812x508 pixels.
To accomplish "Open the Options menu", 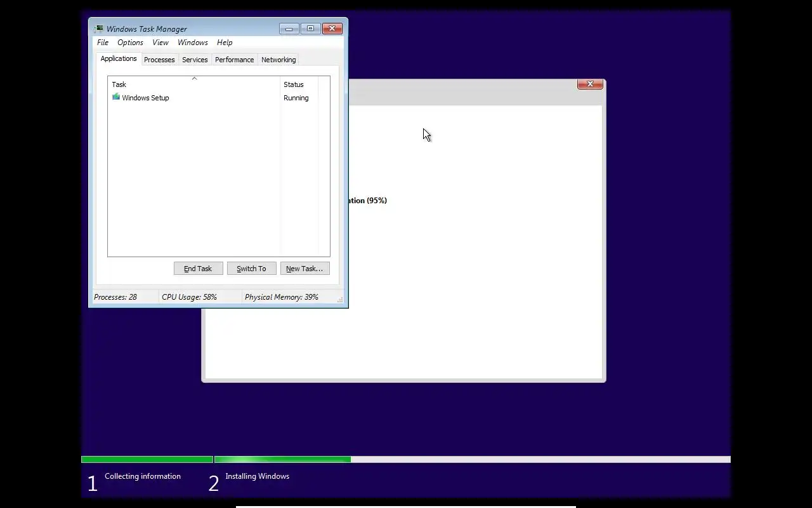I will (x=130, y=43).
